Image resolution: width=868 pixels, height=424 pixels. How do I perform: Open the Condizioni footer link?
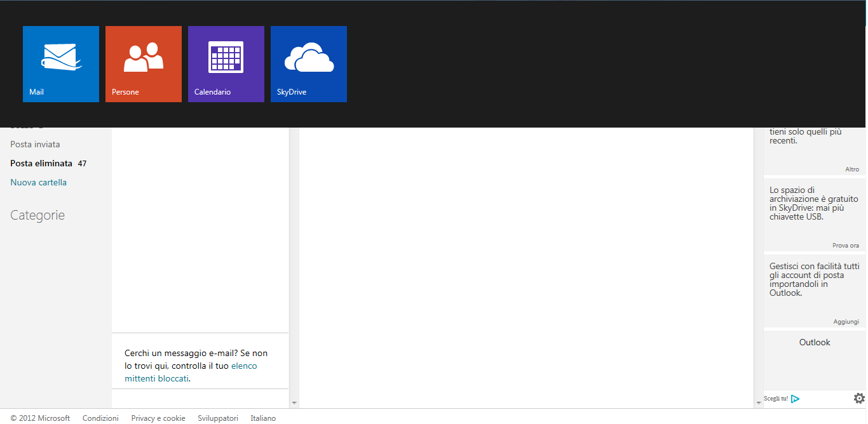point(100,418)
